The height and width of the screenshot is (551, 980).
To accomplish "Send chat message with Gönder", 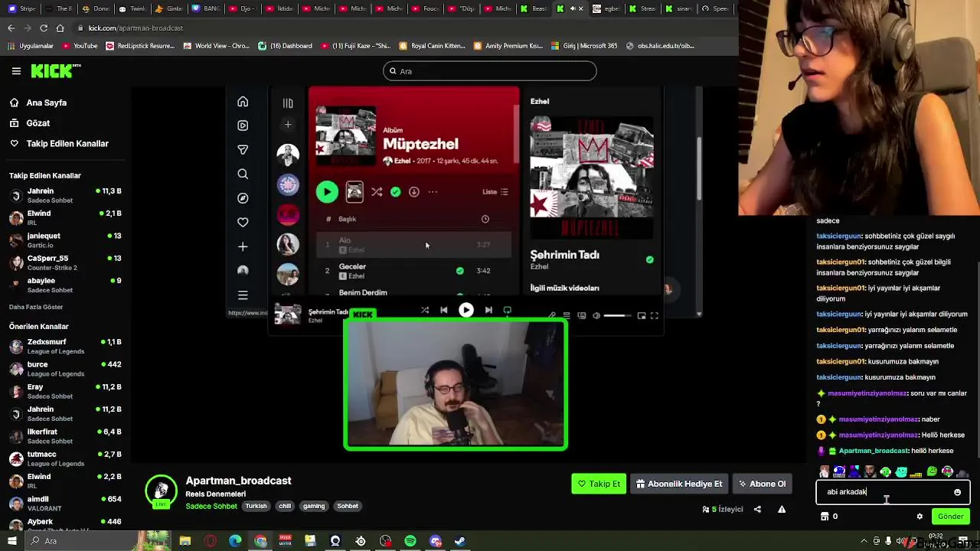I will pyautogui.click(x=950, y=517).
